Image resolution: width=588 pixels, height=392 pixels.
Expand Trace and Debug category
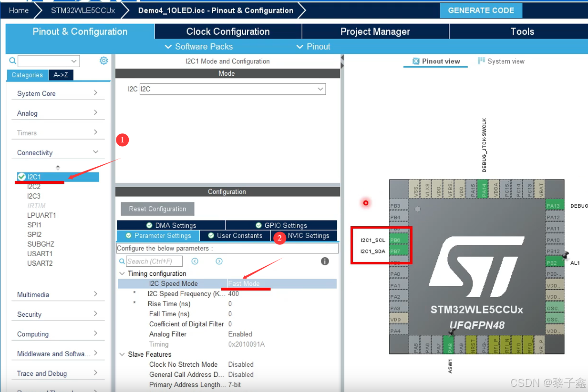pos(58,373)
